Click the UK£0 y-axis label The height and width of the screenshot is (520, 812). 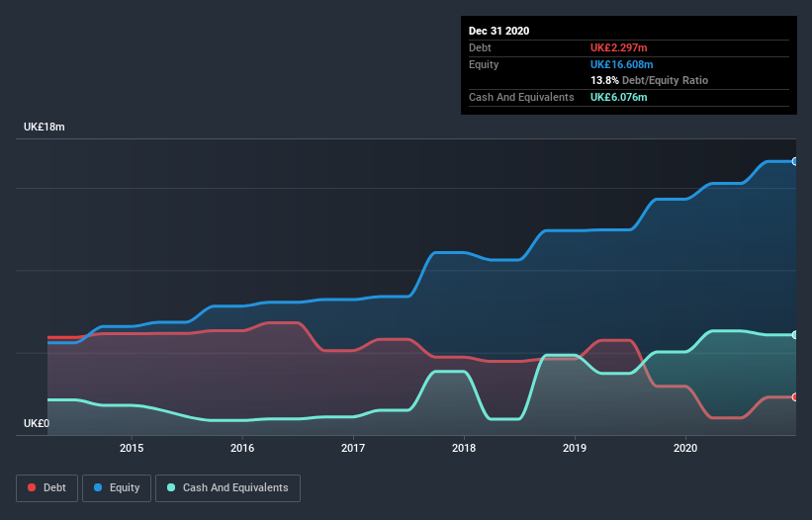[x=37, y=423]
